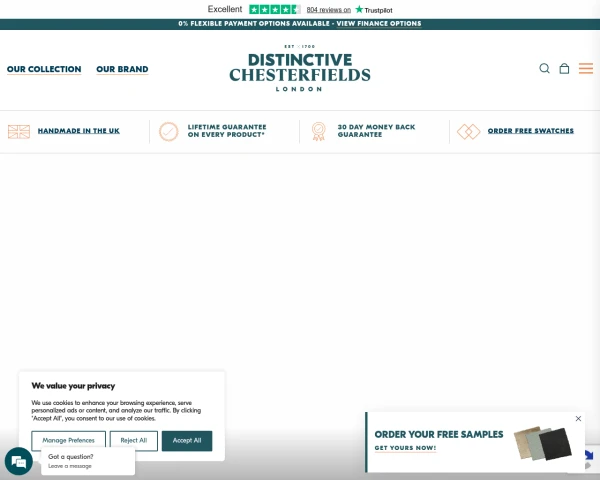Open the 804 reviews link
The image size is (600, 480).
329,10
